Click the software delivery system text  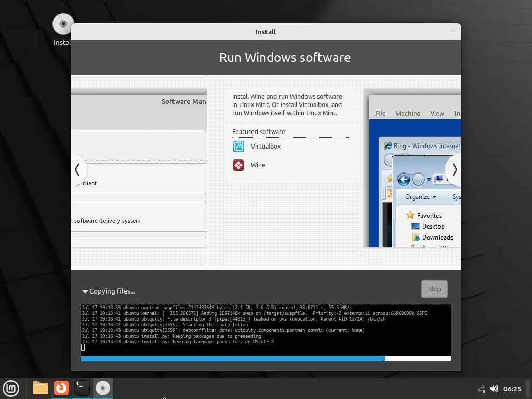pos(107,220)
